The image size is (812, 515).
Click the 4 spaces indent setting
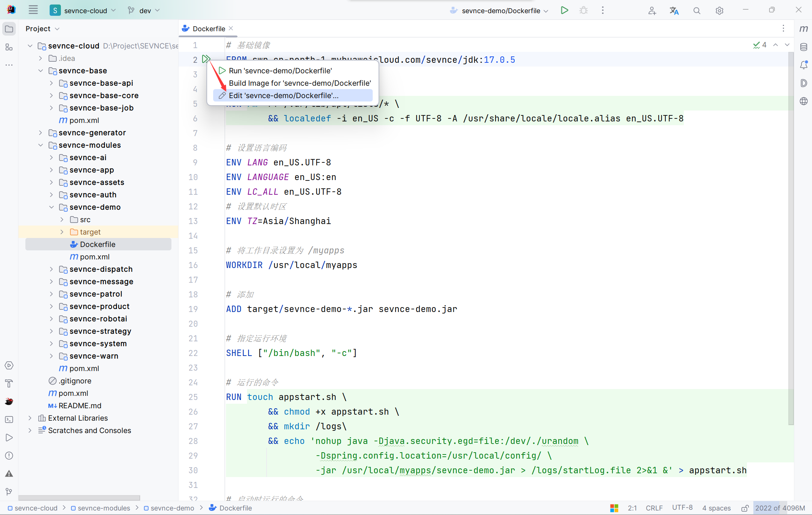click(717, 508)
